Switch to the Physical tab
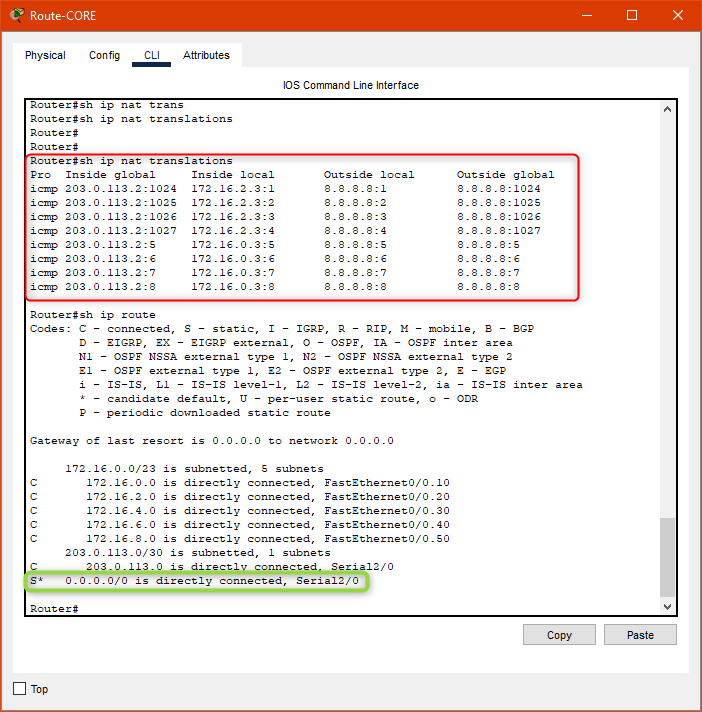The height and width of the screenshot is (712, 702). tap(45, 55)
